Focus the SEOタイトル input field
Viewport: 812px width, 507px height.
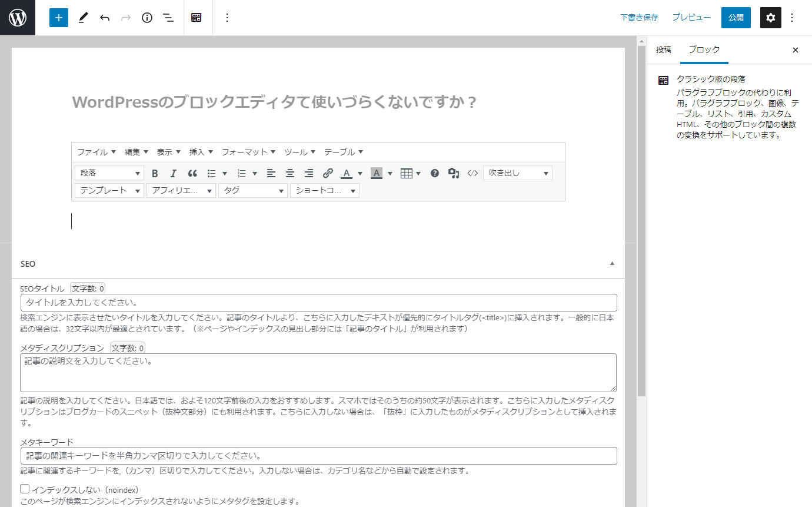click(x=318, y=303)
